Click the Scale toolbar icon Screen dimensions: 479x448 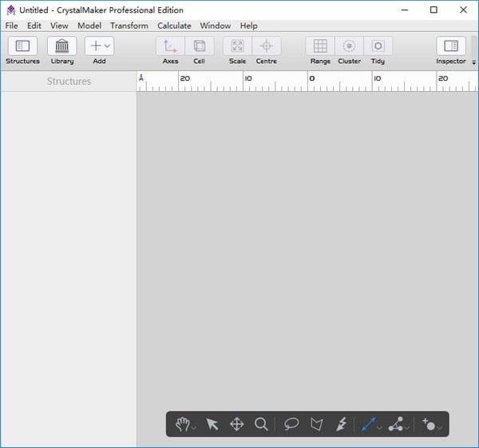point(237,46)
